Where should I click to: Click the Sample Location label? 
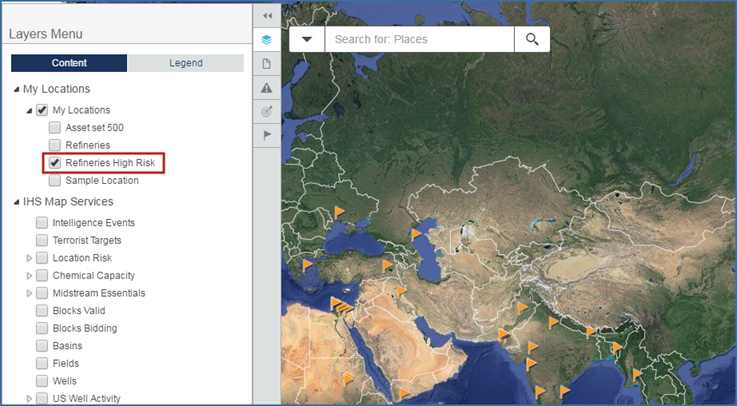coord(102,180)
